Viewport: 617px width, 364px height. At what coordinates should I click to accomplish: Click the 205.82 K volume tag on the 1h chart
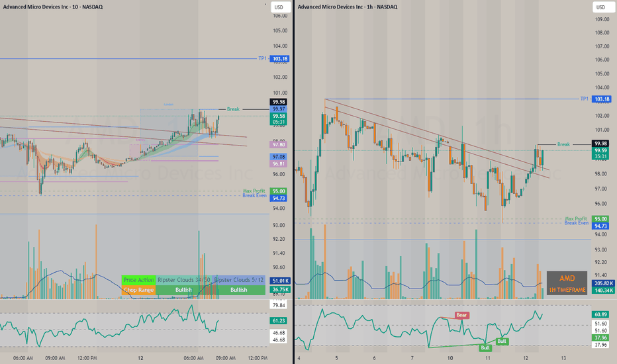603,283
